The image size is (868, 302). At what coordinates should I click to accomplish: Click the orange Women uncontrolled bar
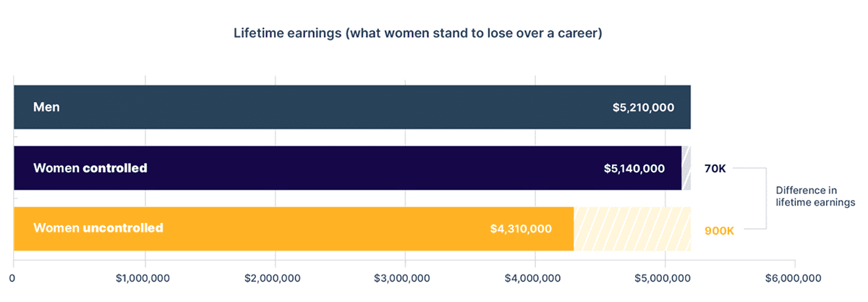294,229
